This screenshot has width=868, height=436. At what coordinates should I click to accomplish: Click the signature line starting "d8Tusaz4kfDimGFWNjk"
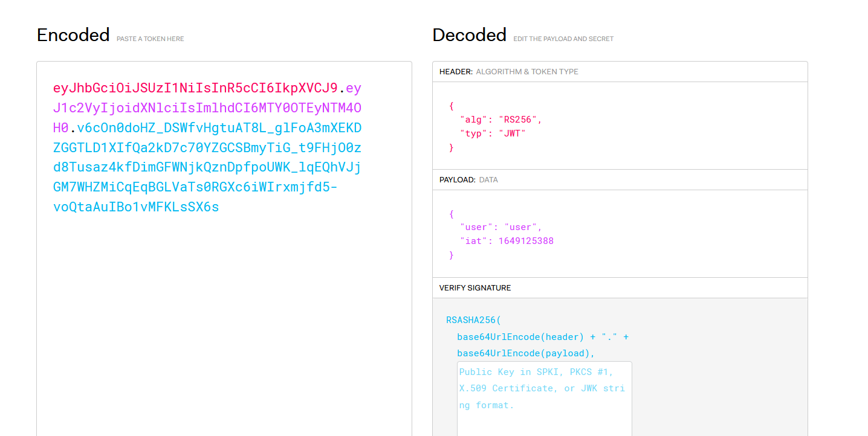pyautogui.click(x=207, y=167)
